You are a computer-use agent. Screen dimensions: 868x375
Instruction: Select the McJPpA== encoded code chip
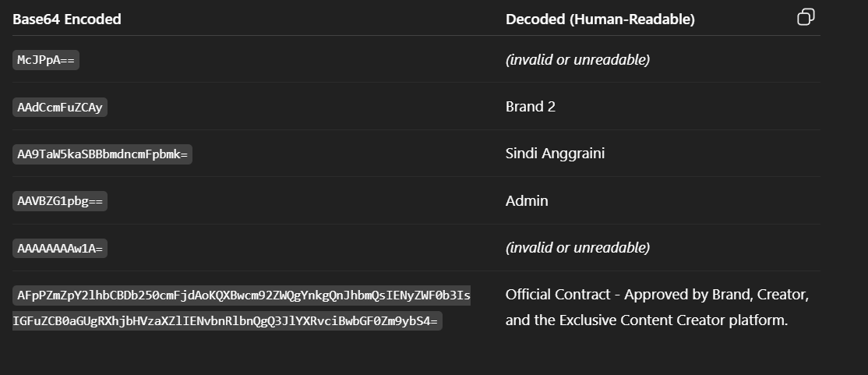46,60
